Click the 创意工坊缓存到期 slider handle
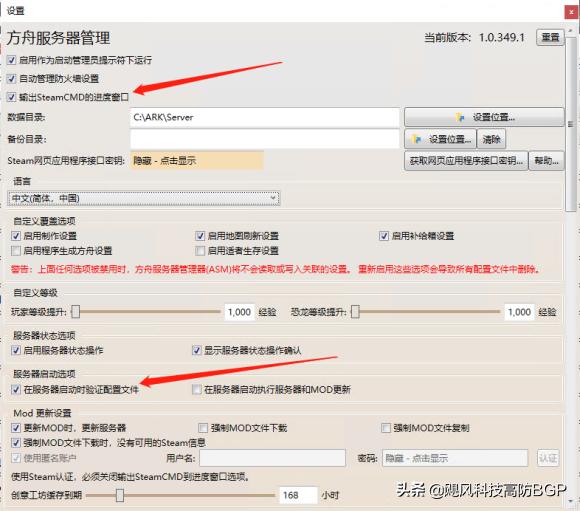Viewport: 580px width, 511px height. pyautogui.click(x=120, y=495)
